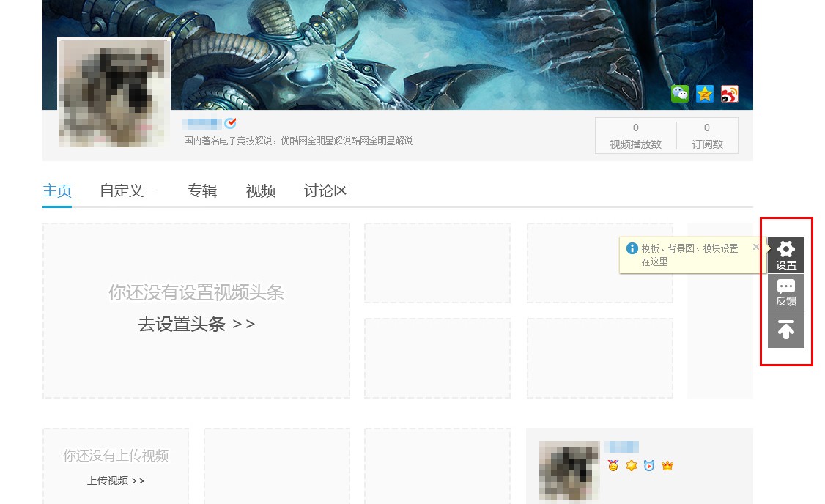Switch to the 主页 tab
825x504 pixels.
[x=57, y=190]
